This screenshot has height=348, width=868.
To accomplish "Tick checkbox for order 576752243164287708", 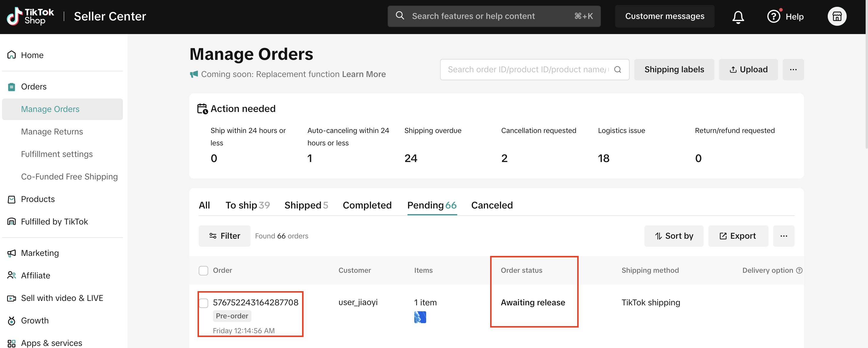I will pos(203,303).
